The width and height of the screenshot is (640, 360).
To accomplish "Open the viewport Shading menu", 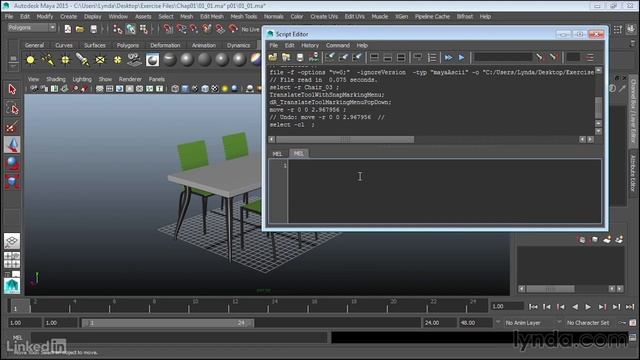I will pyautogui.click(x=56, y=79).
